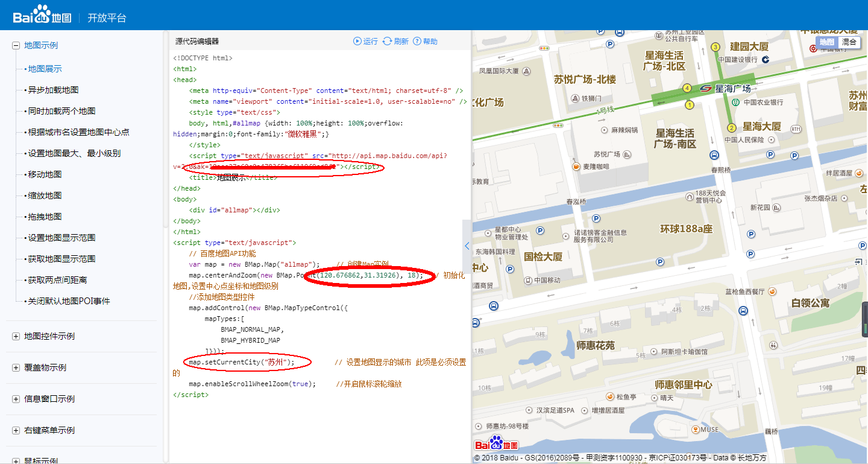Image resolution: width=868 pixels, height=464 pixels.
Task: Open the 拖拽地图 example
Action: tap(45, 217)
